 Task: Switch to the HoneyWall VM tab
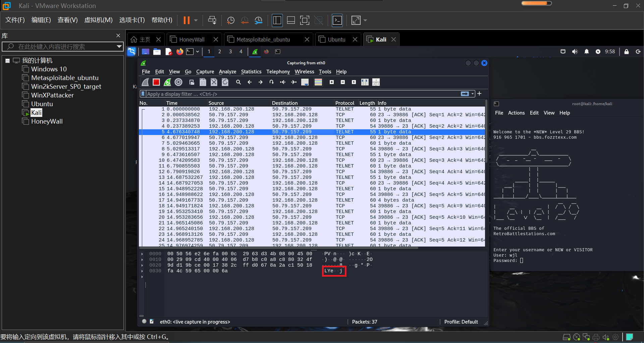point(194,40)
